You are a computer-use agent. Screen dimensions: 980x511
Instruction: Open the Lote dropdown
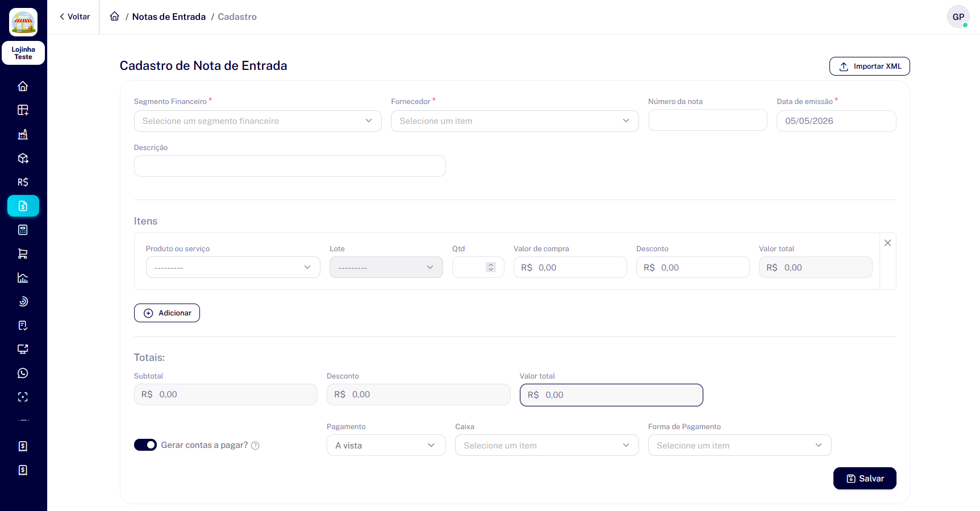386,267
